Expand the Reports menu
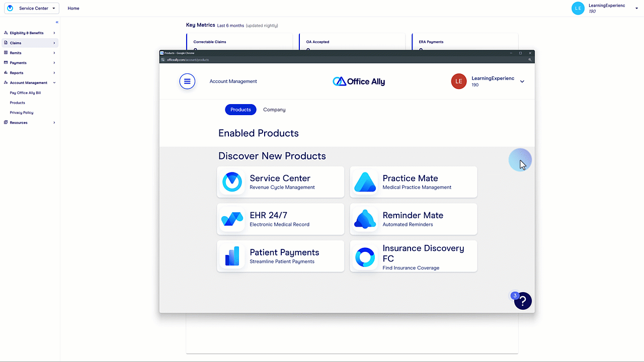The image size is (644, 362). [54, 72]
